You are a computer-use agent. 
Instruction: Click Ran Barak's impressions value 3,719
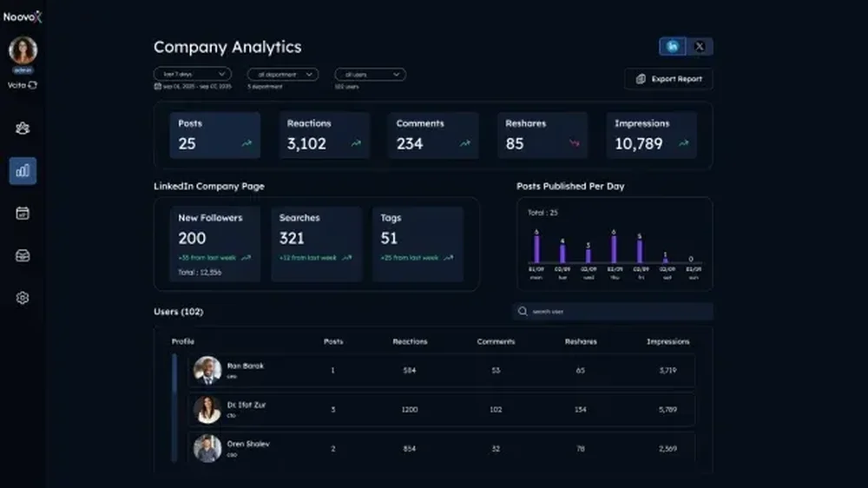(x=667, y=371)
